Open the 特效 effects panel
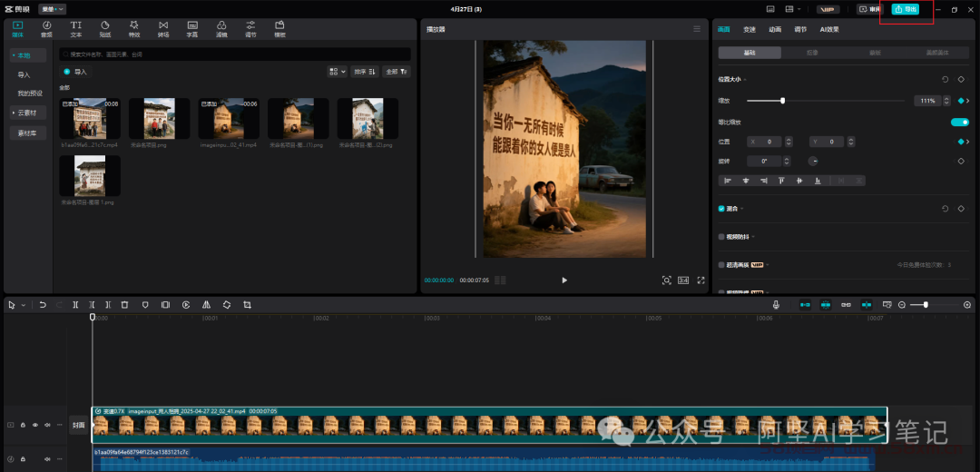The height and width of the screenshot is (472, 980). click(133, 29)
